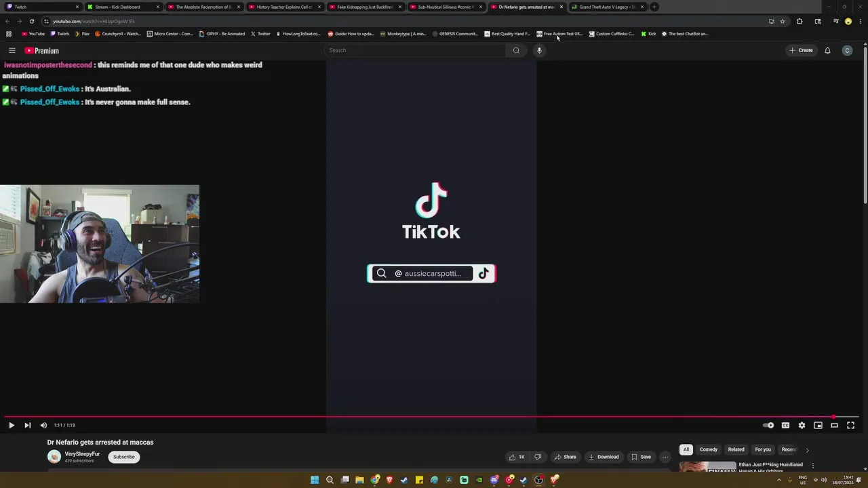Viewport: 868px width, 488px height.
Task: Skip to the next video
Action: (x=27, y=426)
